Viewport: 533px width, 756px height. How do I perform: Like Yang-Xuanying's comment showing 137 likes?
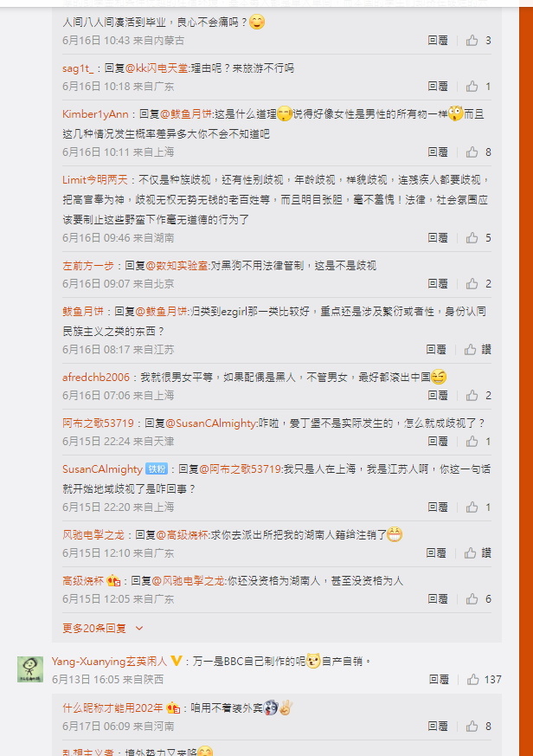coord(472,679)
